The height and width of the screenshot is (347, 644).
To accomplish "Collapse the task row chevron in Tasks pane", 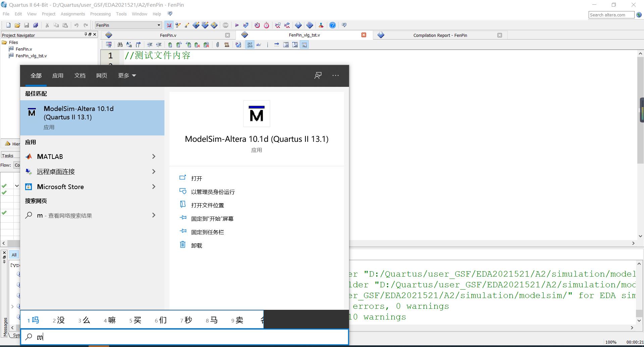I will [17, 186].
